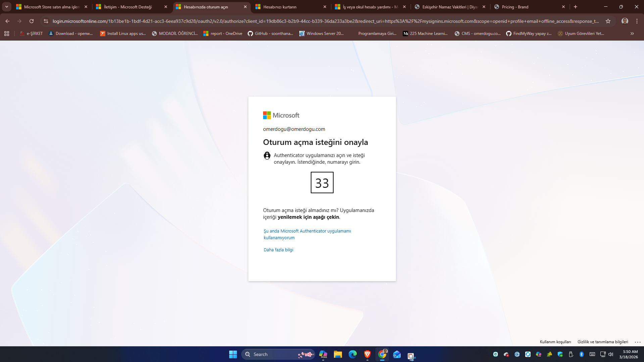Open File Explorer from the taskbar
Viewport: 644px width, 362px height.
tap(338, 354)
